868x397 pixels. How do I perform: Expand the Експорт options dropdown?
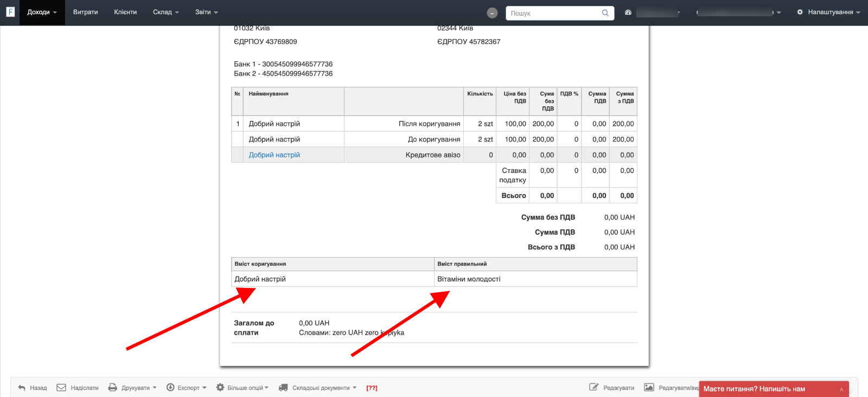coord(187,388)
